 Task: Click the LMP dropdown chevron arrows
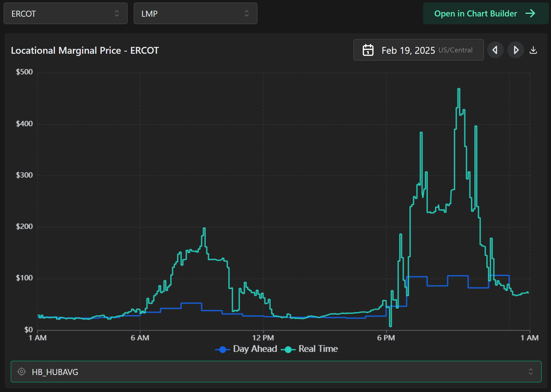point(247,13)
